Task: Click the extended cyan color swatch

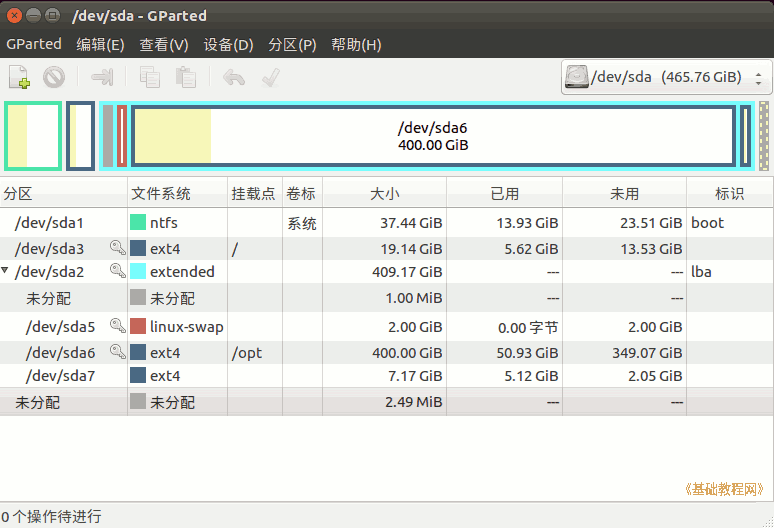Action: (x=138, y=271)
